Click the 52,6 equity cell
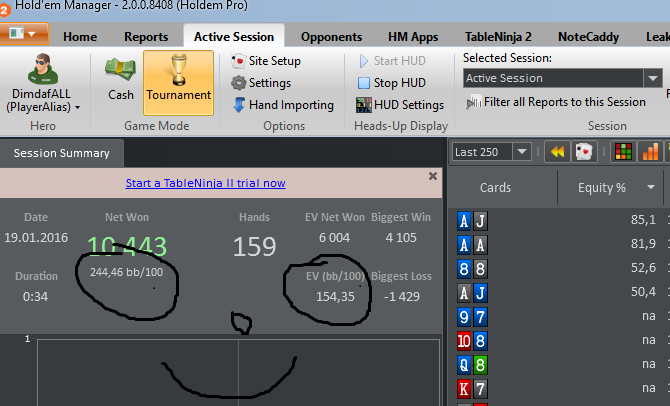The width and height of the screenshot is (670, 406). (x=643, y=268)
